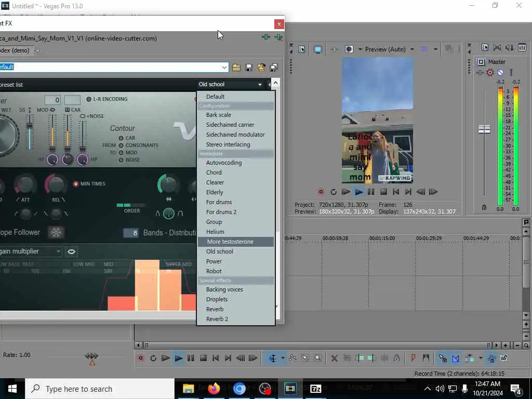Image resolution: width=532 pixels, height=399 pixels.
Task: Click the red X delete icon
Action: pos(334,358)
